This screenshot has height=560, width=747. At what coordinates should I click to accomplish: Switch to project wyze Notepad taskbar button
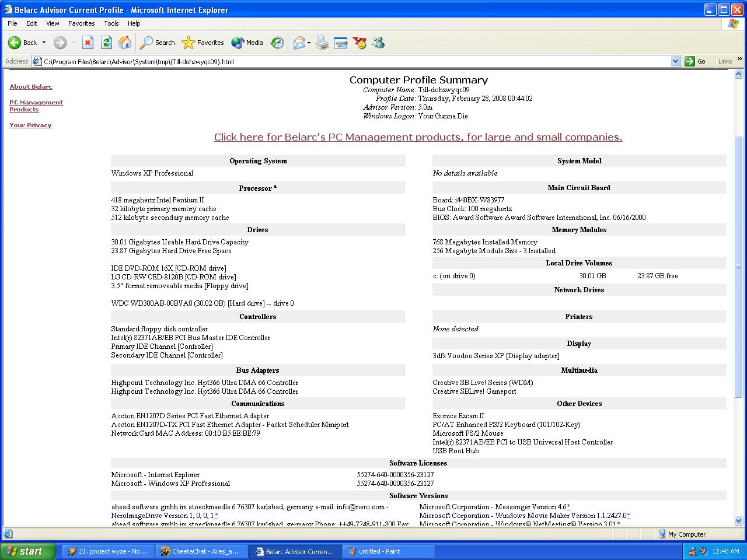pos(108,551)
